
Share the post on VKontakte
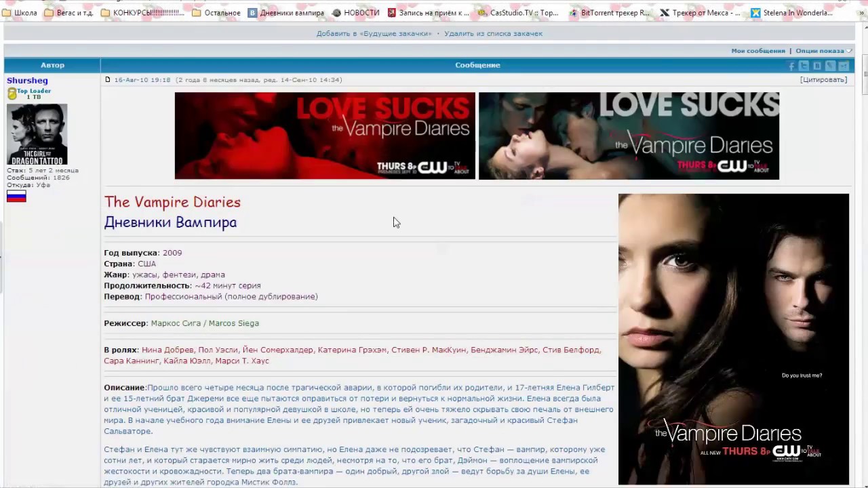(x=817, y=66)
